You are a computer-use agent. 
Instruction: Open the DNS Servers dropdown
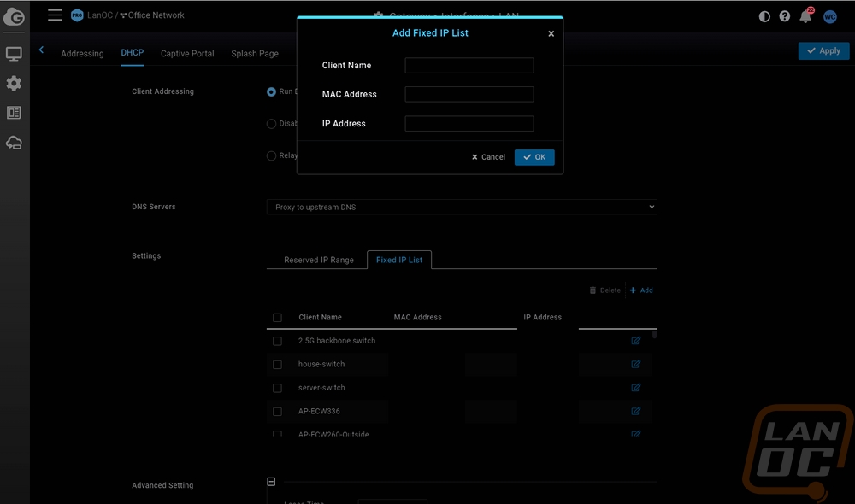(x=462, y=207)
